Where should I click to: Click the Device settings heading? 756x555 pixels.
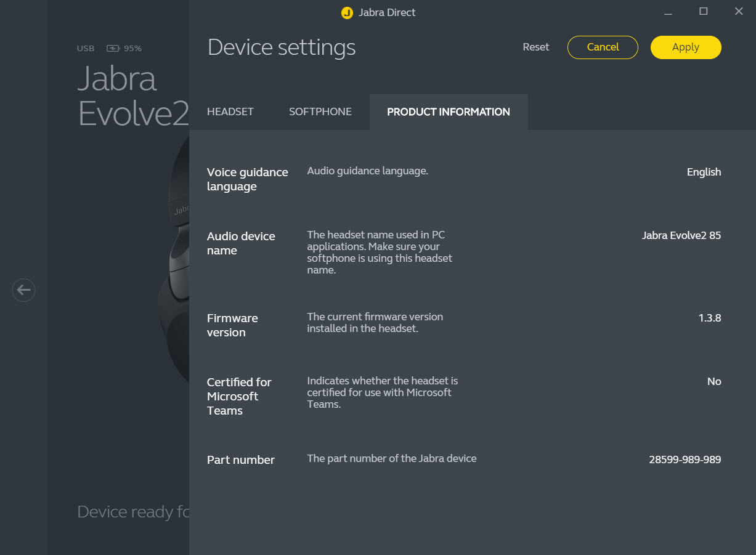tap(282, 47)
